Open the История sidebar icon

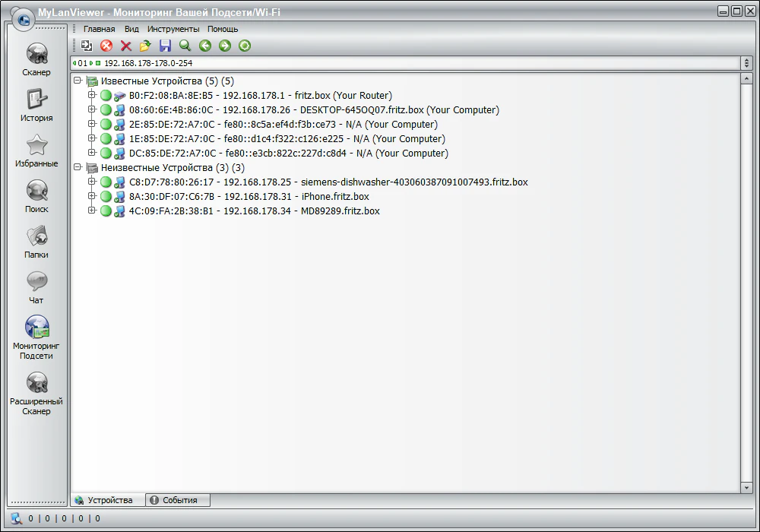coord(36,104)
